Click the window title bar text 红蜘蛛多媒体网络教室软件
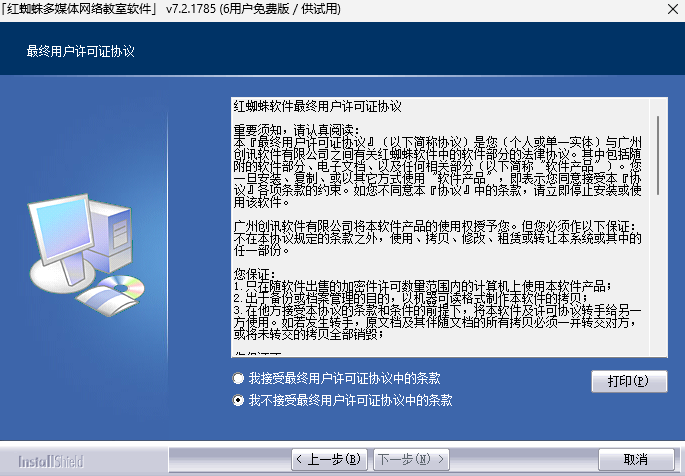Viewport: 685px width, 476px height. (x=85, y=10)
